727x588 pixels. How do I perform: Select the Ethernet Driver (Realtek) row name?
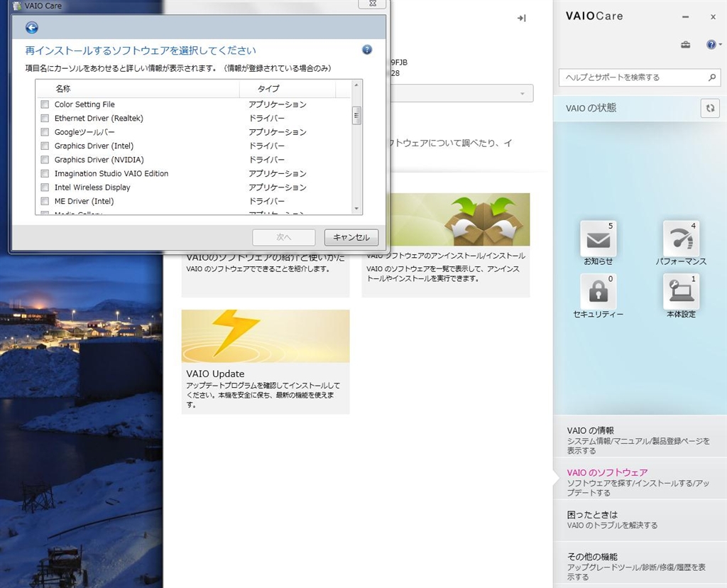coord(99,119)
